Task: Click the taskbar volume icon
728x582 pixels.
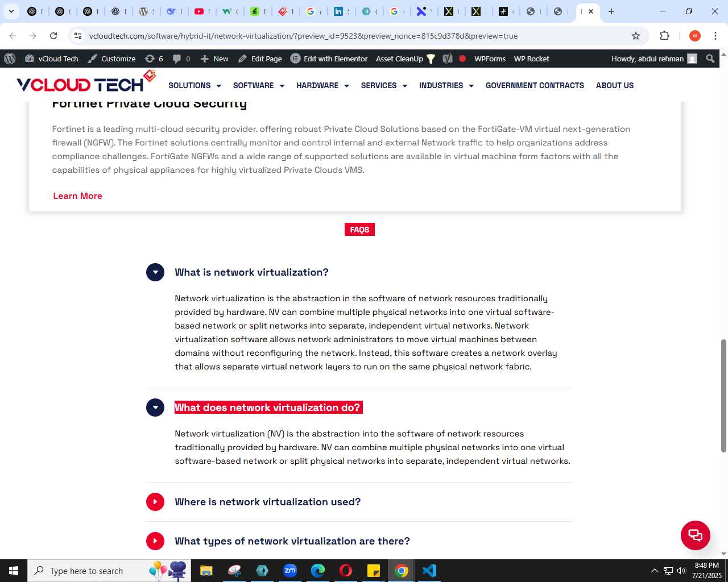Action: pos(681,571)
